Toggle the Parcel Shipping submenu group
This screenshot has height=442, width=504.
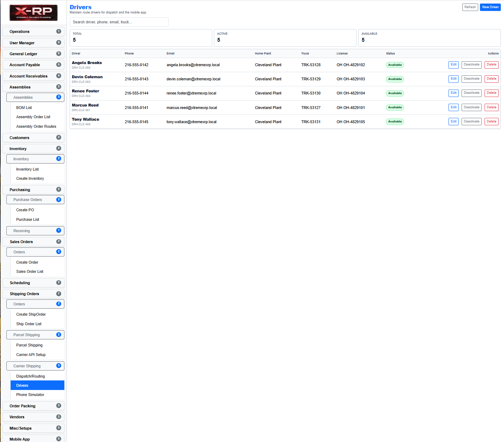(x=35, y=335)
